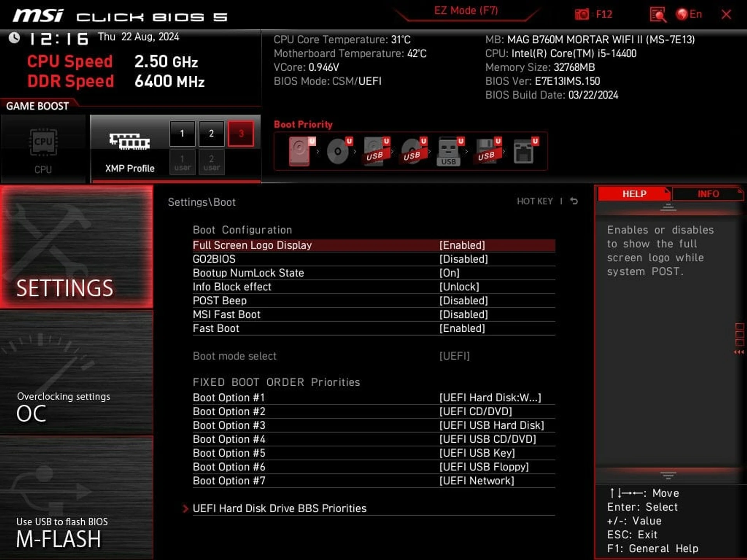Image resolution: width=747 pixels, height=560 pixels.
Task: Click the USB floppy boot priority icon
Action: pyautogui.click(x=488, y=151)
